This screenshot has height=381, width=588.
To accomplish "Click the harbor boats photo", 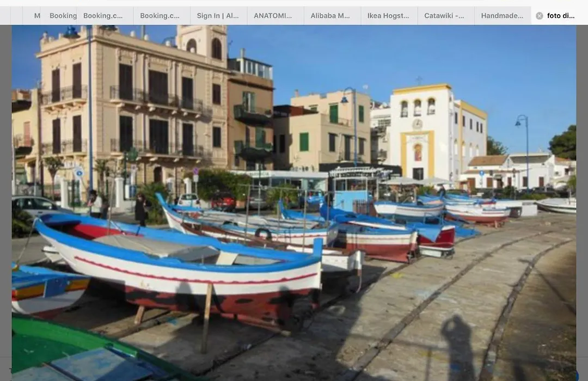I will (294, 203).
